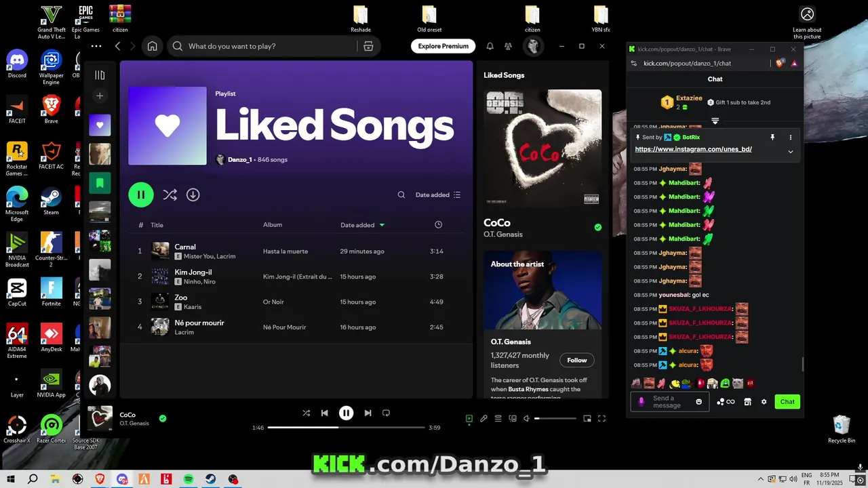868x488 pixels.
Task: Toggle repeat in the player bar
Action: point(386,413)
